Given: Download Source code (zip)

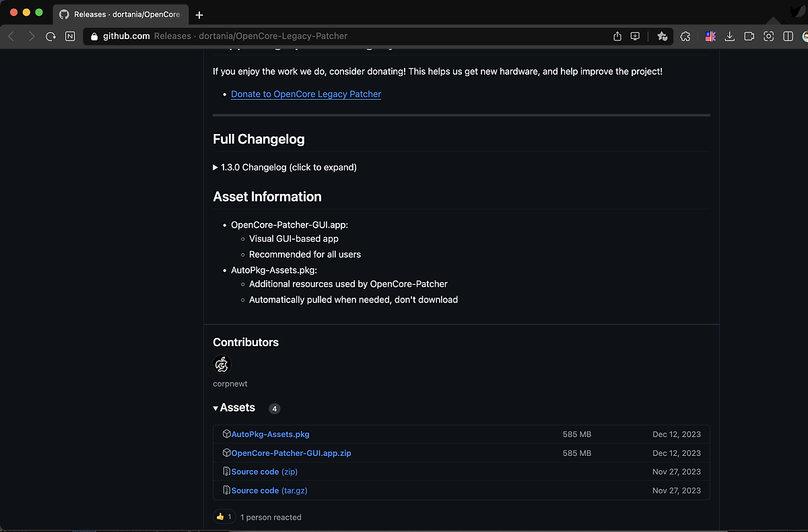Looking at the screenshot, I should point(265,472).
